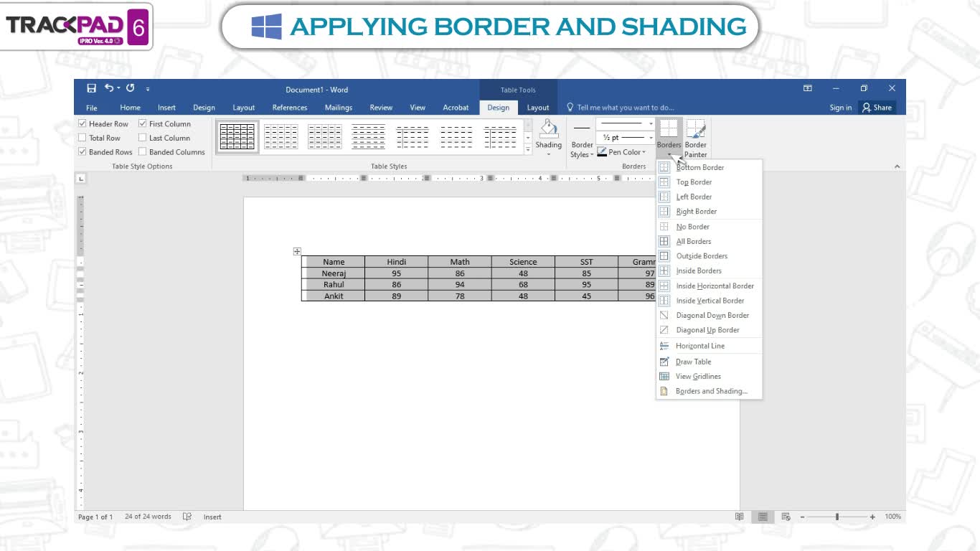Viewport: 980px width, 551px height.
Task: Click the Neeraj table cell
Action: tap(334, 273)
